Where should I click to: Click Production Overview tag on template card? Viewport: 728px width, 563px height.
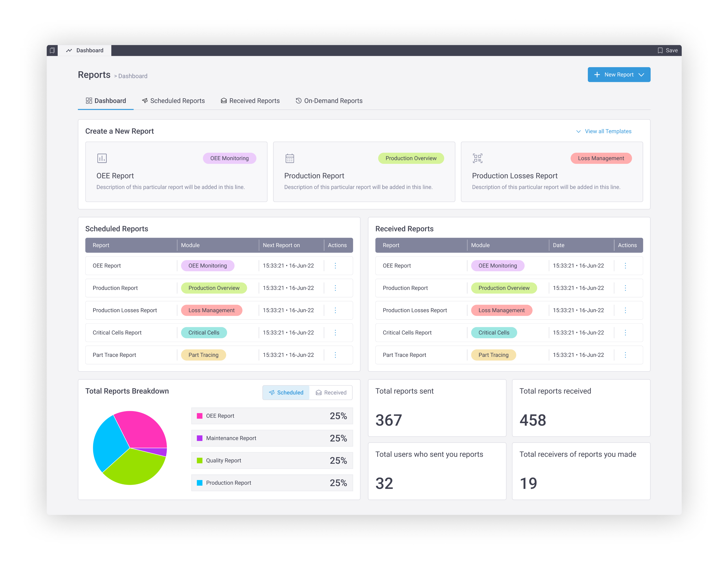pyautogui.click(x=411, y=158)
